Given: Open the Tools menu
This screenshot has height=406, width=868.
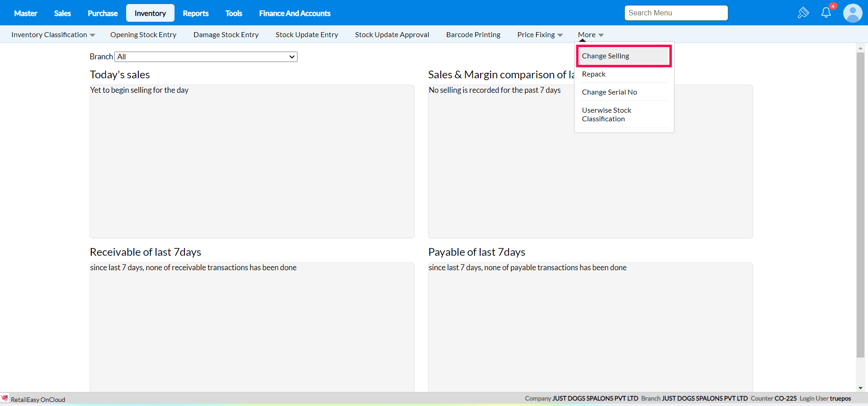Looking at the screenshot, I should pos(234,13).
